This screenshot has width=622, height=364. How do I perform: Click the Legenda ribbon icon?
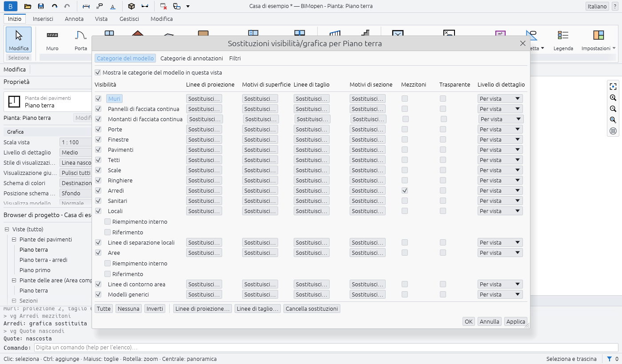click(563, 40)
